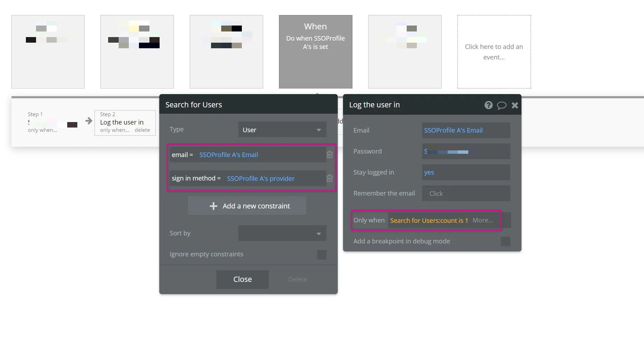Click the Password field value
Image resolution: width=644 pixels, height=355 pixels.
point(466,151)
